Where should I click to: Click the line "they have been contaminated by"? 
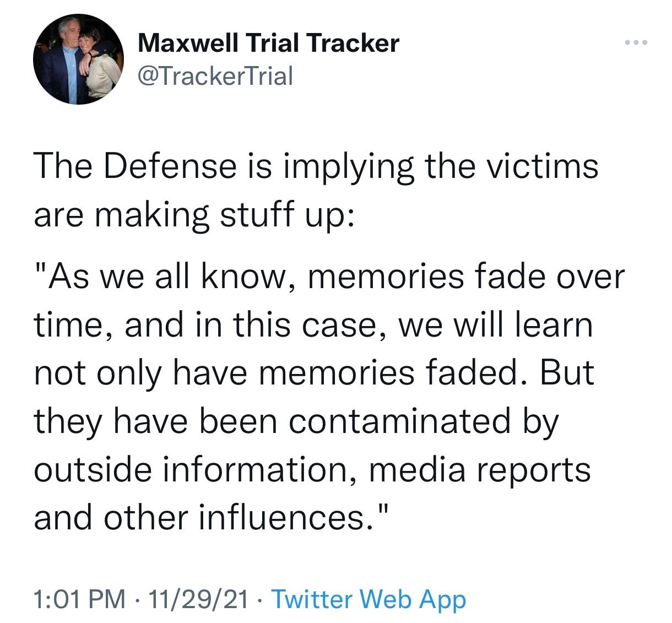point(296,421)
